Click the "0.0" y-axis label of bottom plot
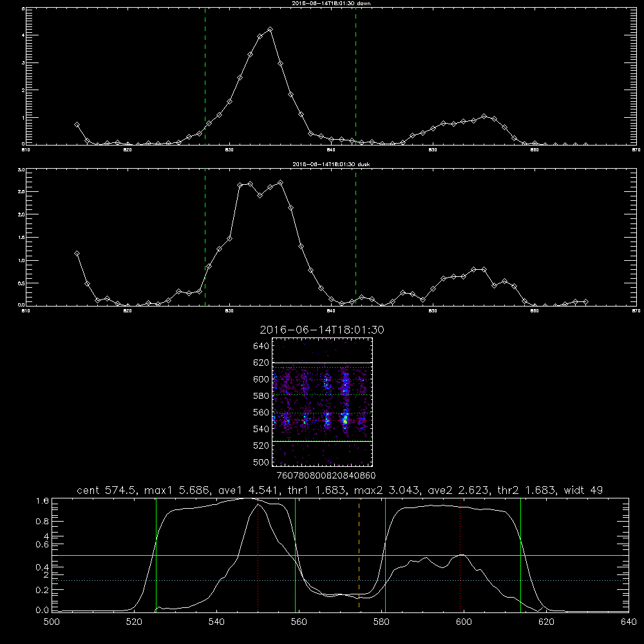This screenshot has width=644, height=644. 43,611
